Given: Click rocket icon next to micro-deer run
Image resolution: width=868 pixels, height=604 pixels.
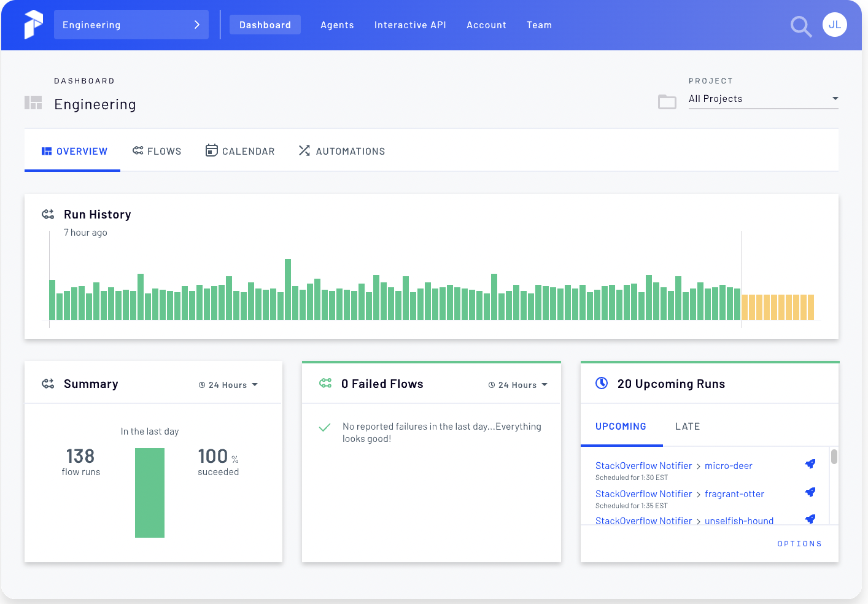Looking at the screenshot, I should point(810,464).
